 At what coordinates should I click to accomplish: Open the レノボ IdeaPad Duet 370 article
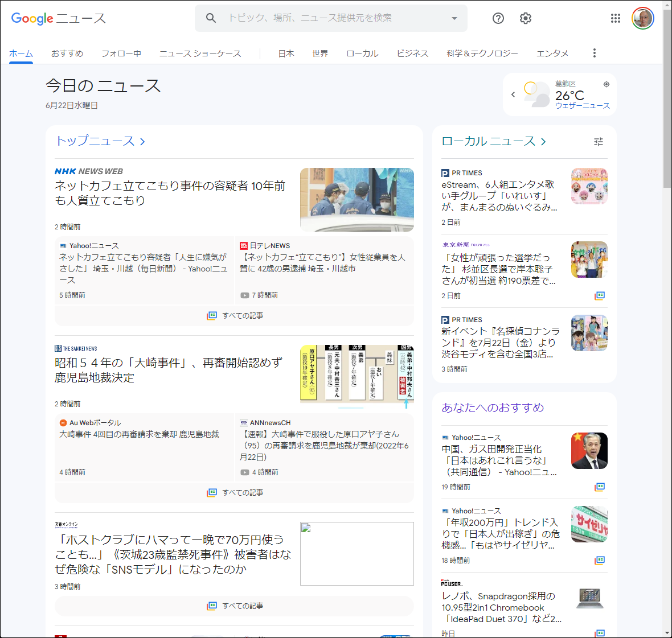[x=501, y=608]
